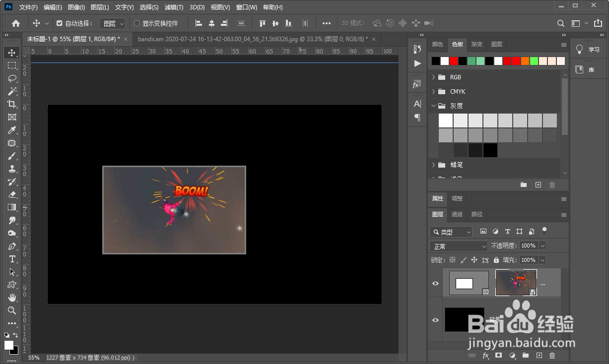Switch to the 调整 tab
Viewport: 609px width, 364px height.
click(457, 198)
